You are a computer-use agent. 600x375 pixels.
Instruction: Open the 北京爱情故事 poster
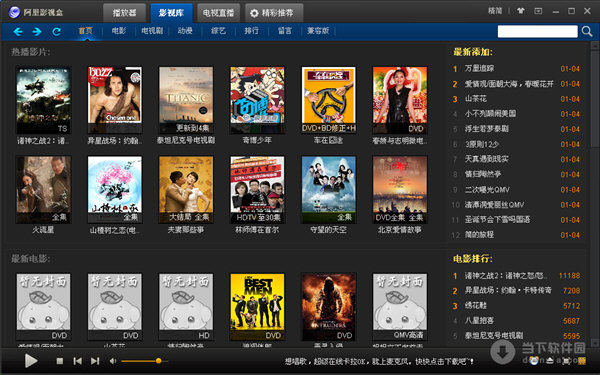tap(400, 189)
